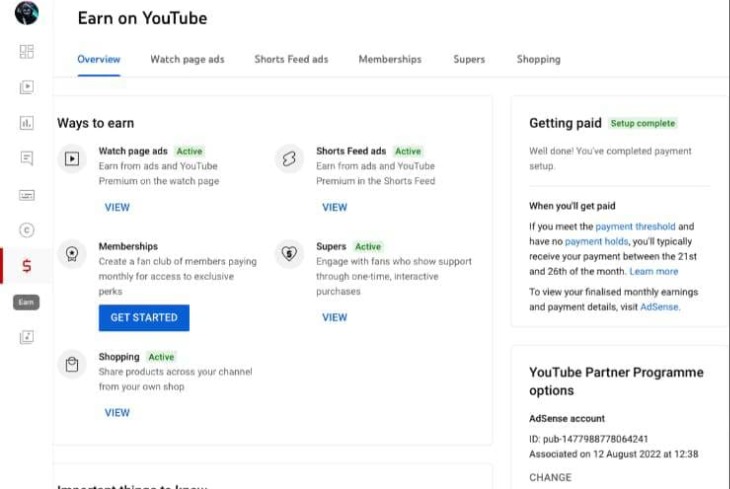Open Copyright sidebar icon
Viewport: 730px width, 489px height.
(x=27, y=230)
